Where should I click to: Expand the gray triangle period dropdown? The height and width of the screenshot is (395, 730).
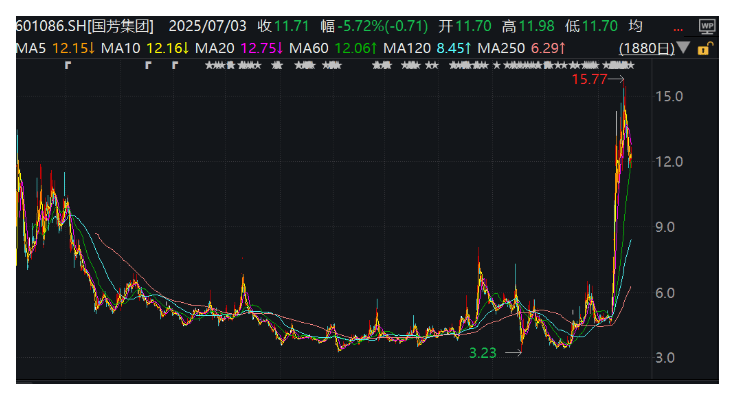point(683,47)
